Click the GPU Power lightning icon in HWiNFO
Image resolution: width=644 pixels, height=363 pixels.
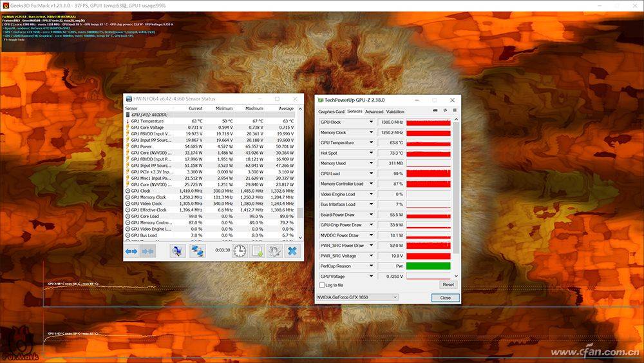point(128,146)
